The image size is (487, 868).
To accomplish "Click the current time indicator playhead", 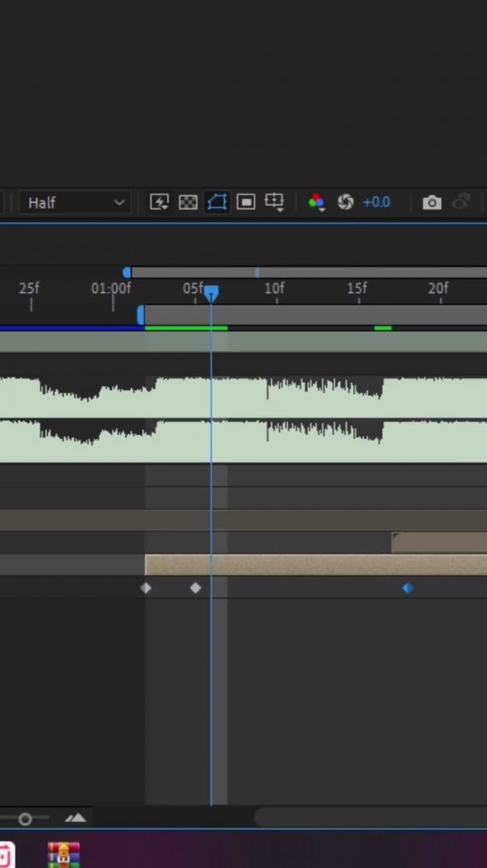I will pos(211,293).
